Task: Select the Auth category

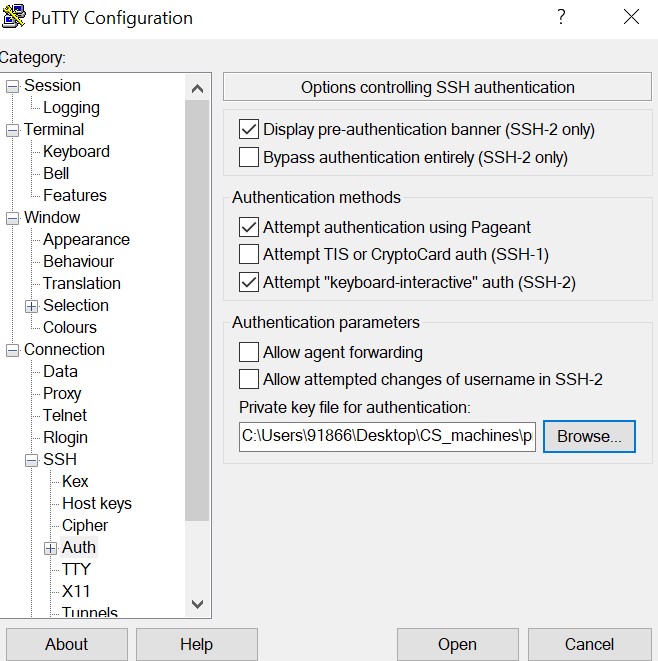Action: pos(79,548)
